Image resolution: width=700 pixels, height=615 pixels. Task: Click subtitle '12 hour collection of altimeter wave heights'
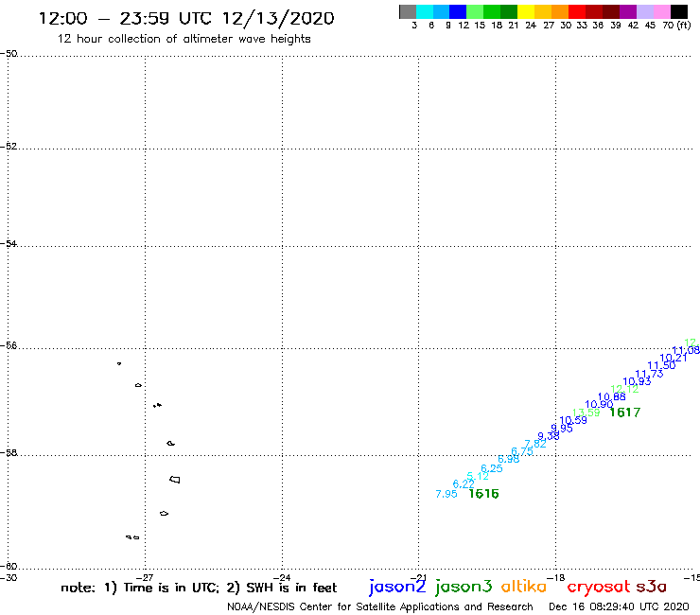(x=184, y=39)
